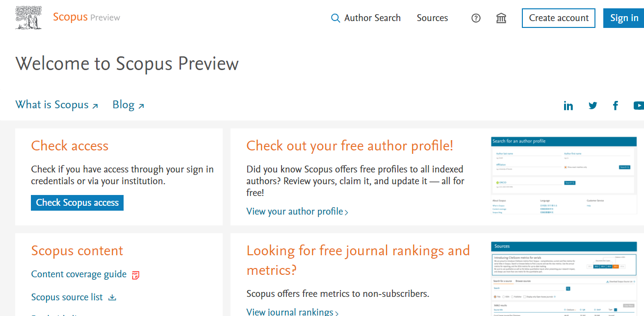Image resolution: width=644 pixels, height=316 pixels.
Task: Open the PDF icon beside Content coverage guide
Action: click(136, 274)
